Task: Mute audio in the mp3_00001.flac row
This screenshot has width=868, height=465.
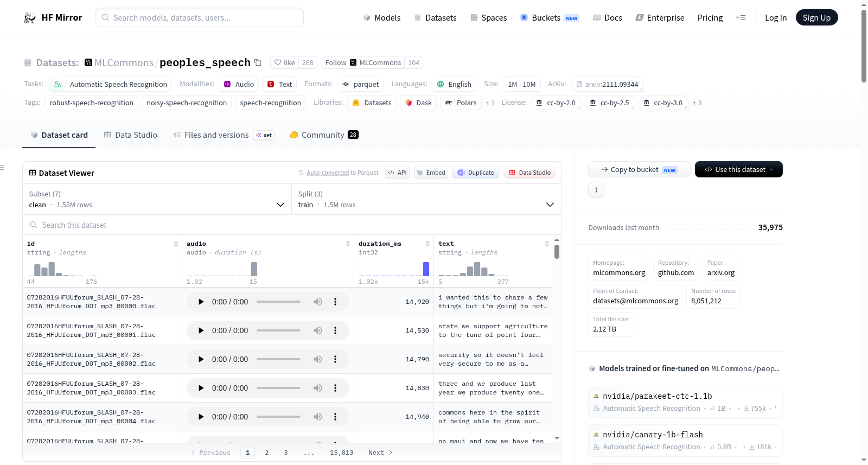Action: point(318,330)
